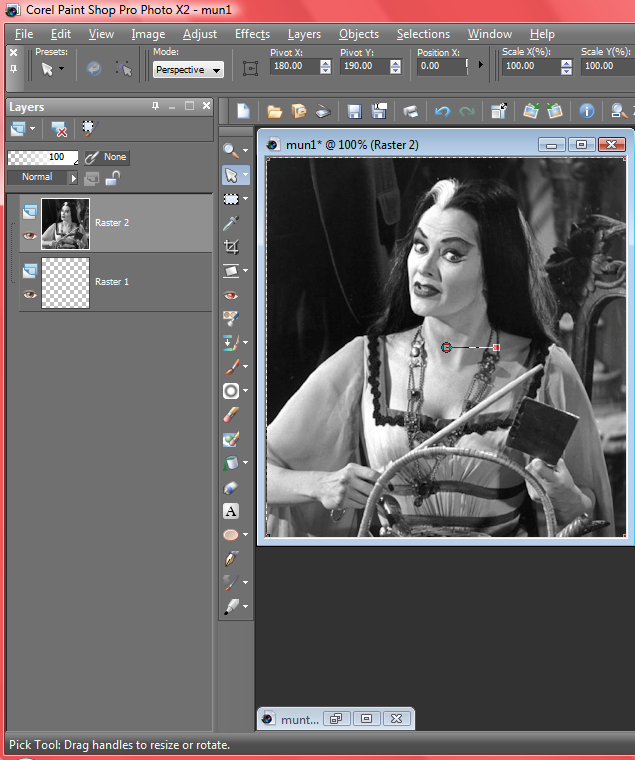Select the Clone Brush tool
The height and width of the screenshot is (760, 635).
tap(231, 343)
